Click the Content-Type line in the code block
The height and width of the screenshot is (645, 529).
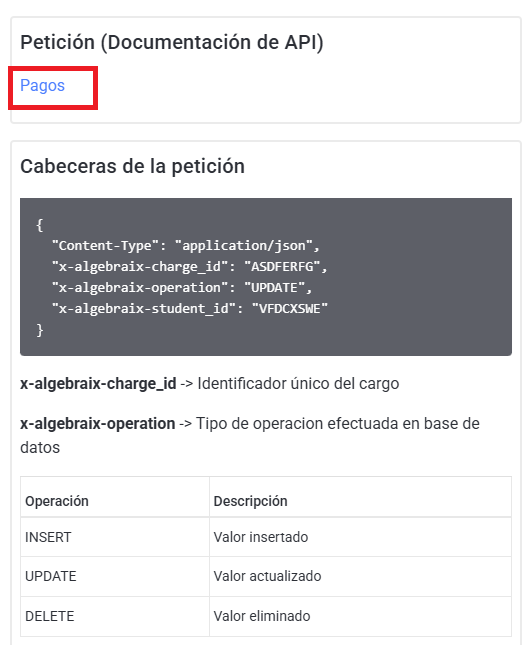click(186, 246)
